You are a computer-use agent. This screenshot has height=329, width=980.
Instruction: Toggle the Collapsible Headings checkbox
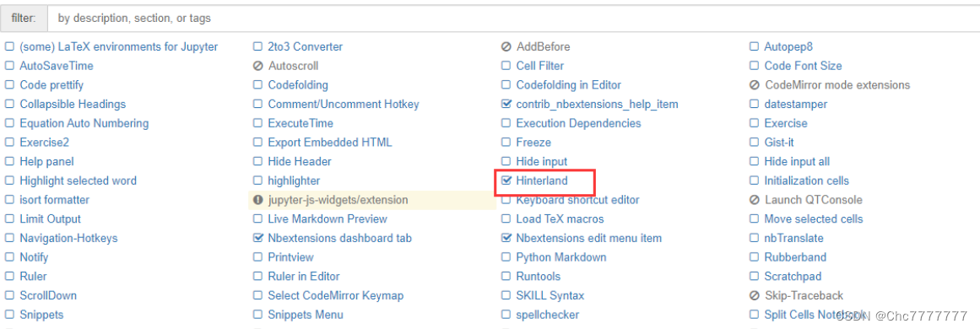point(8,105)
